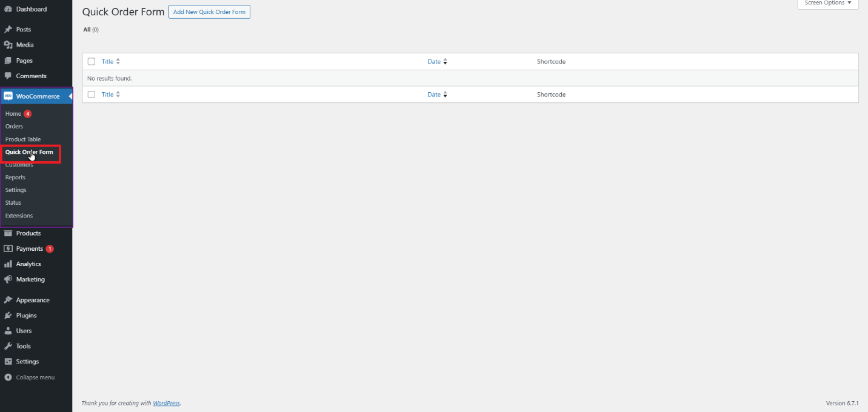The height and width of the screenshot is (412, 868).
Task: Open the Comments bubble icon
Action: tap(8, 76)
